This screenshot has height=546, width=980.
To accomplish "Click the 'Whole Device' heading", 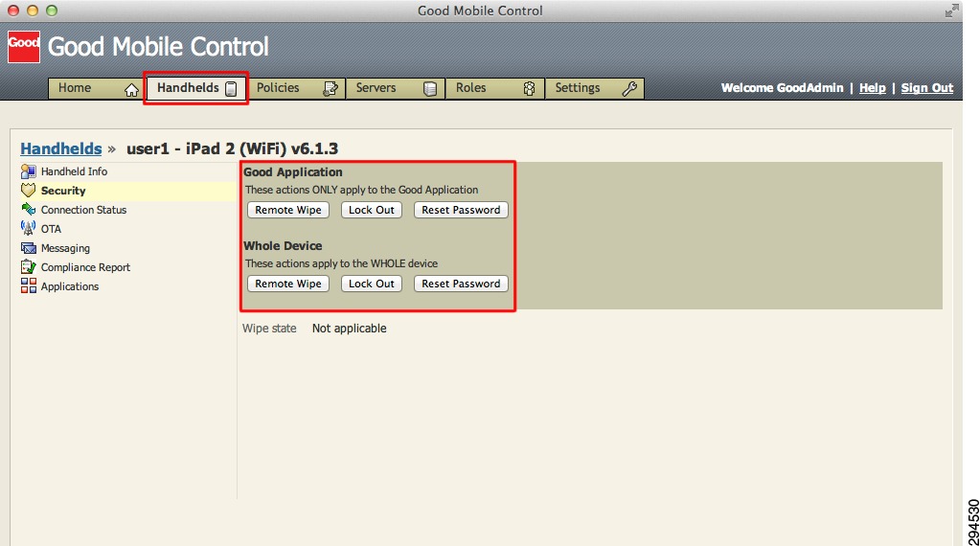I will (x=284, y=245).
